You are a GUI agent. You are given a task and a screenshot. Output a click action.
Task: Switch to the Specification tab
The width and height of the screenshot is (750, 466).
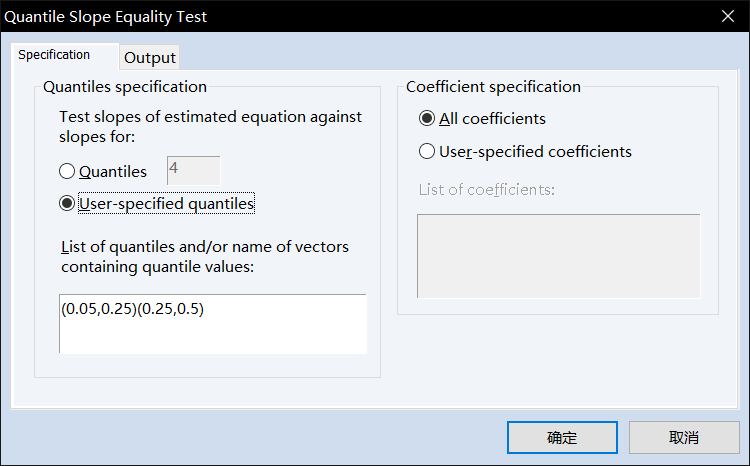click(55, 56)
